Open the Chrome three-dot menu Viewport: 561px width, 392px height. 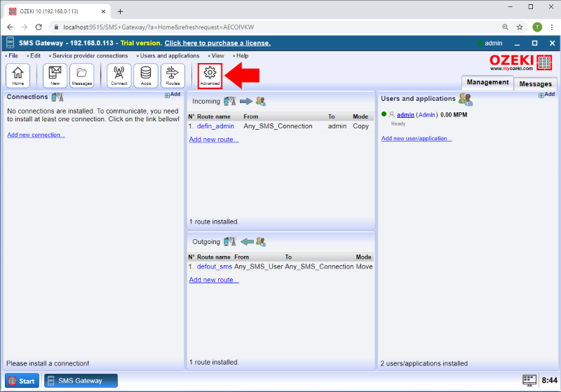(x=552, y=27)
